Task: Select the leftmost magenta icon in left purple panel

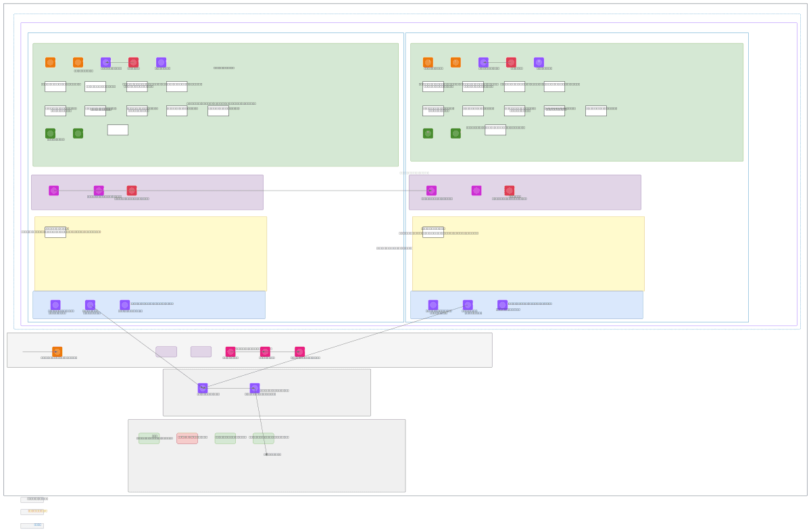Action: 53,191
